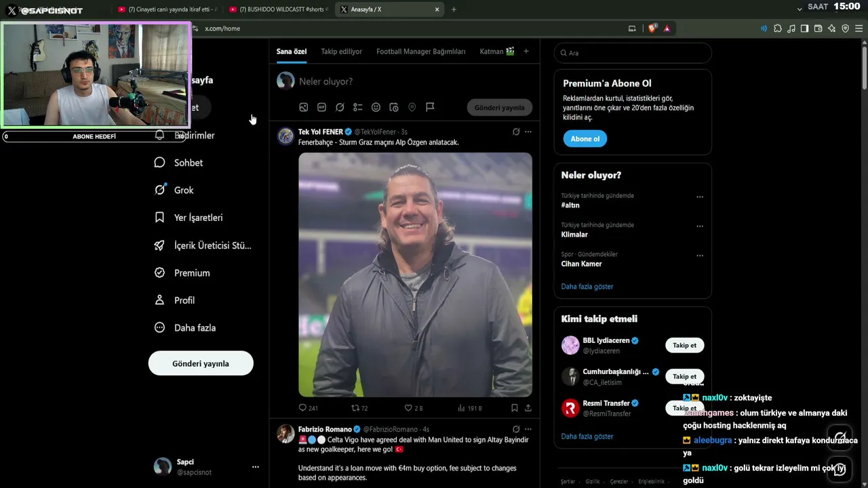This screenshot has width=868, height=488.
Task: Open İçerik Üreticisi Stüdyosu
Action: coord(203,245)
